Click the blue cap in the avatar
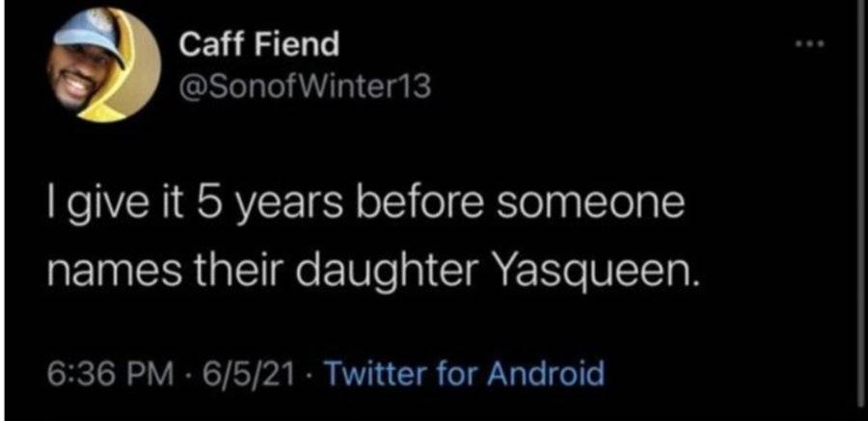 point(89,33)
